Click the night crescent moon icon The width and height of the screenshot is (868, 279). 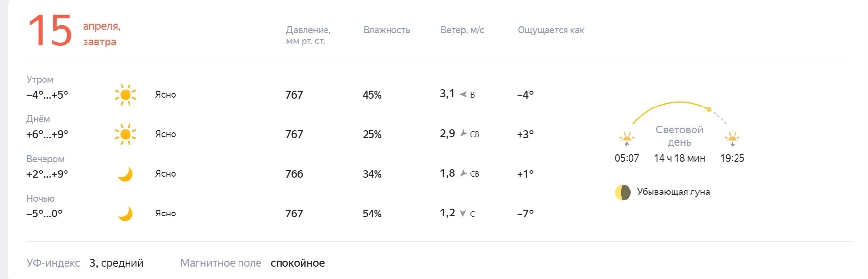(x=126, y=214)
